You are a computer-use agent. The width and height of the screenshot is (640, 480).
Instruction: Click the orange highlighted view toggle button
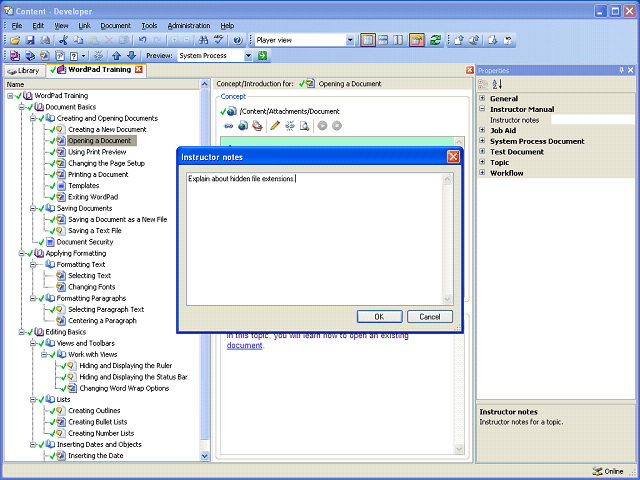point(417,40)
